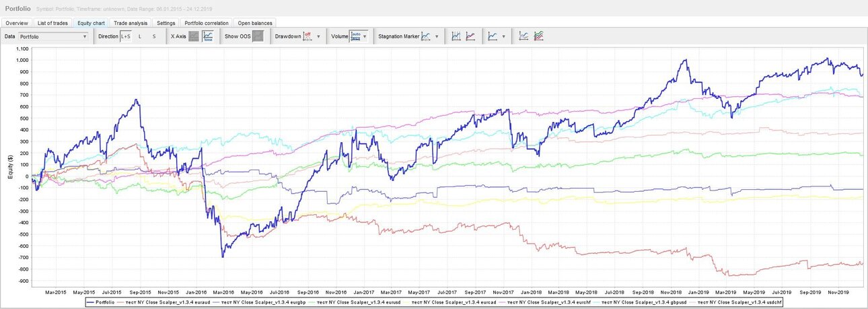Screen dimensions: 868x309
Task: Click the Stagnation Marker icon
Action: [426, 36]
